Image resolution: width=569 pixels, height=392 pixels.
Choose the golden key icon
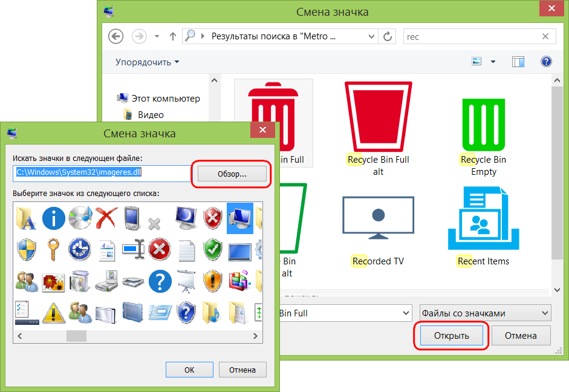53,249
